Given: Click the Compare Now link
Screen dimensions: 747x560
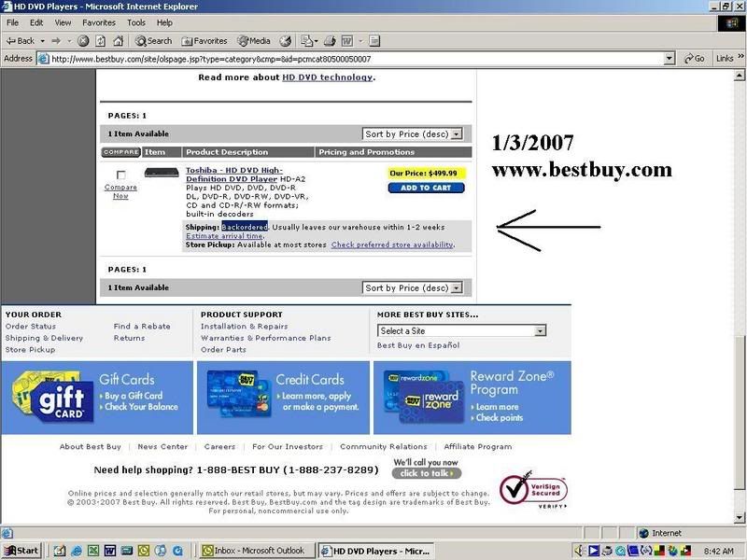Looking at the screenshot, I should (120, 191).
